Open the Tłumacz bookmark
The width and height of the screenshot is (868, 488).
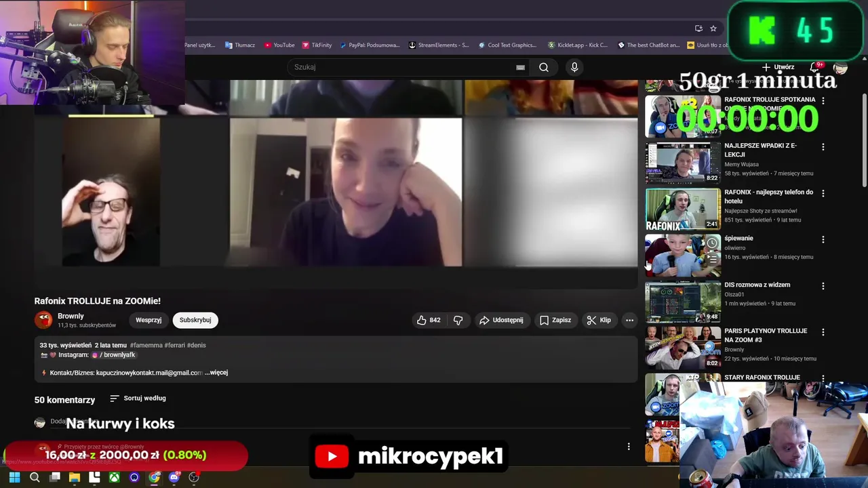pos(240,45)
